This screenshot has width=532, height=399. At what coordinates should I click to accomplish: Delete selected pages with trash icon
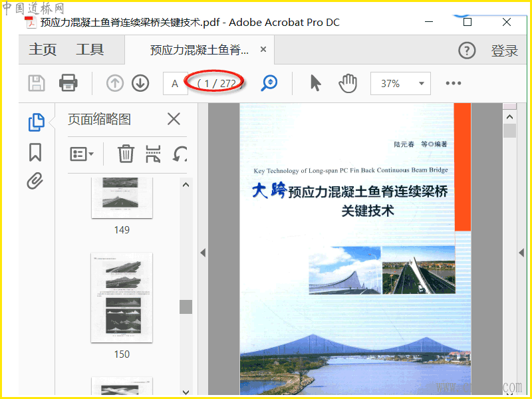point(126,154)
